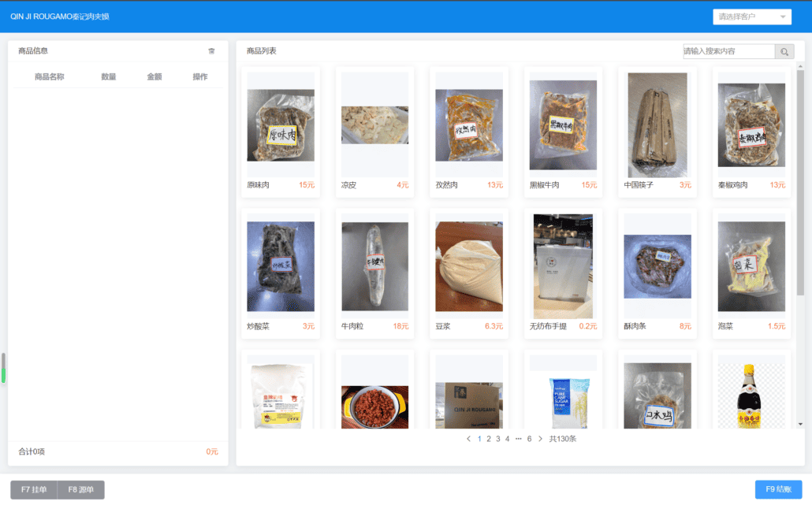The image size is (812, 505).
Task: Jump to page 6 of products
Action: (x=529, y=439)
